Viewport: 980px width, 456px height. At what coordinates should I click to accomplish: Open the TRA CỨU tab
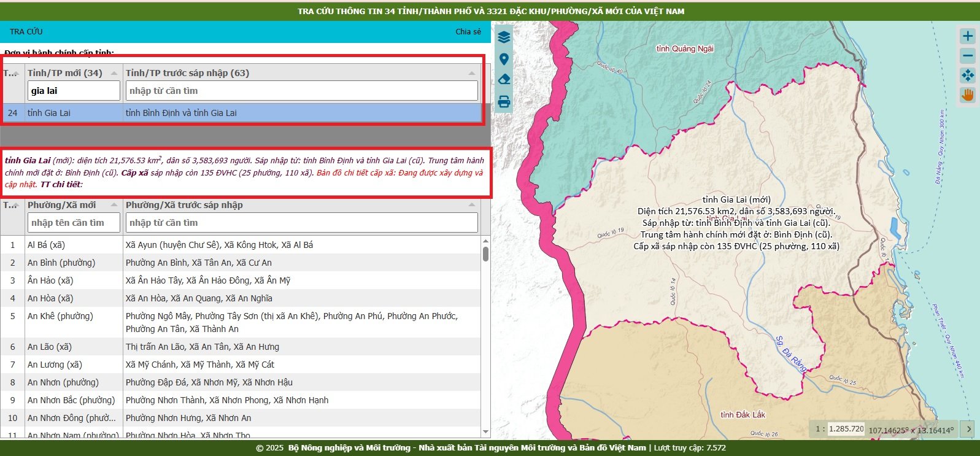(26, 31)
